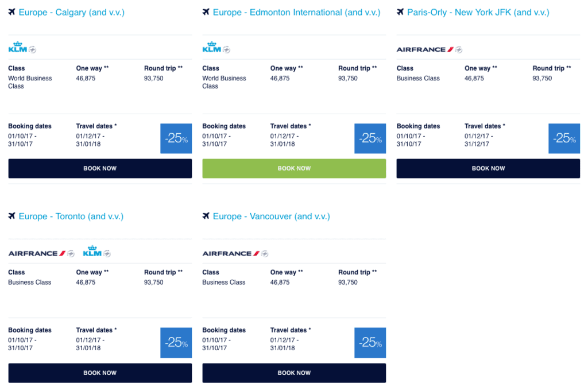The height and width of the screenshot is (387, 588).
Task: Click the KLM logo under Europe - Calgary
Action: (x=18, y=48)
